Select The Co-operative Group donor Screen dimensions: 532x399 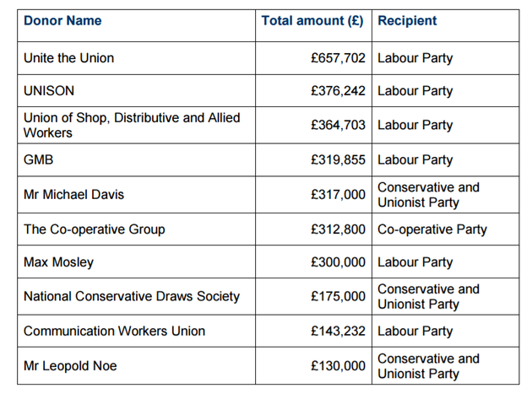click(95, 229)
